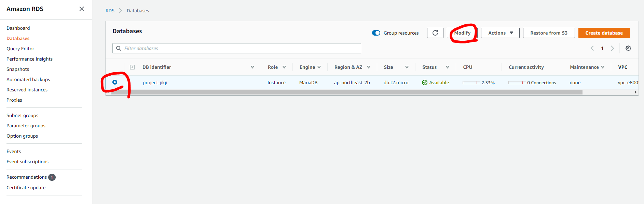
Task: Open the Actions dropdown menu
Action: coord(500,33)
